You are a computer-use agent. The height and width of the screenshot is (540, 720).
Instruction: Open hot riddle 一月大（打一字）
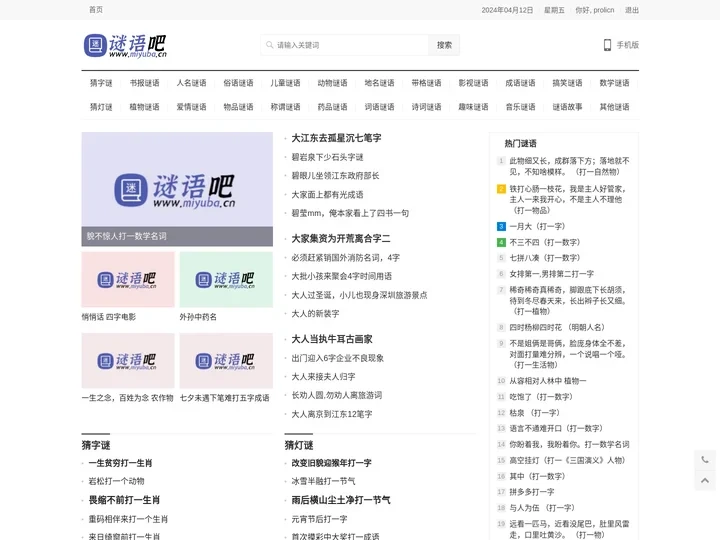pyautogui.click(x=537, y=226)
